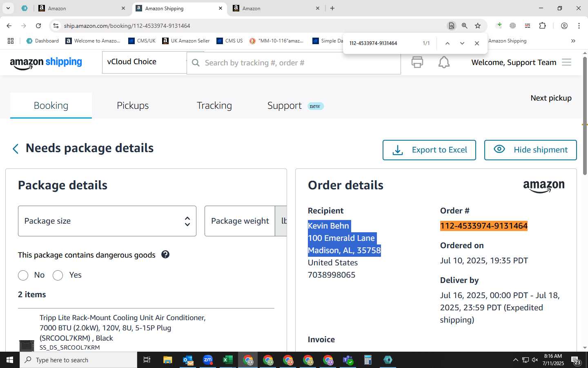The width and height of the screenshot is (588, 368).
Task: Click the search magnifier icon
Action: 196,63
